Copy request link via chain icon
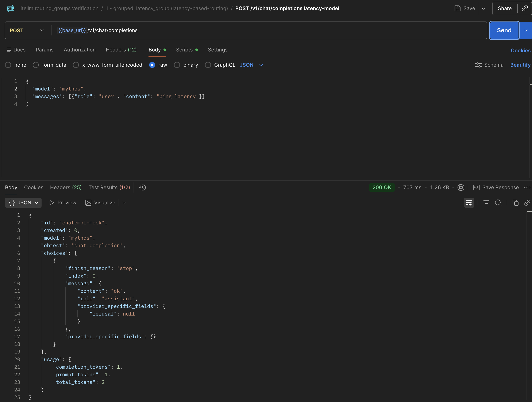This screenshot has width=532, height=402. 525,8
